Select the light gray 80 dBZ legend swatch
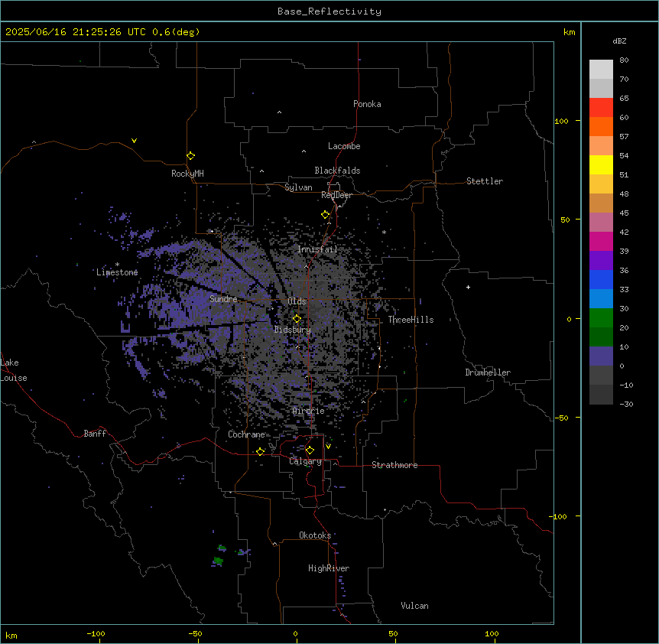The image size is (659, 644). [x=601, y=69]
